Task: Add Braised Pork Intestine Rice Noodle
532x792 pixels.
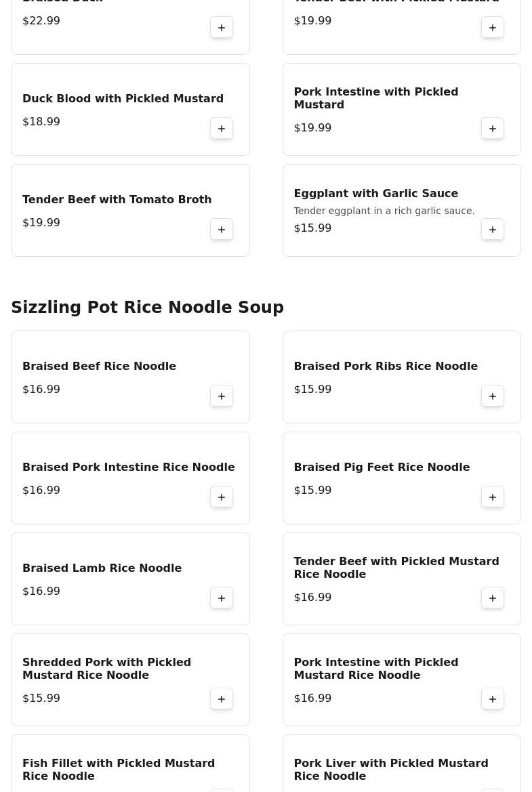Action: coord(222,497)
